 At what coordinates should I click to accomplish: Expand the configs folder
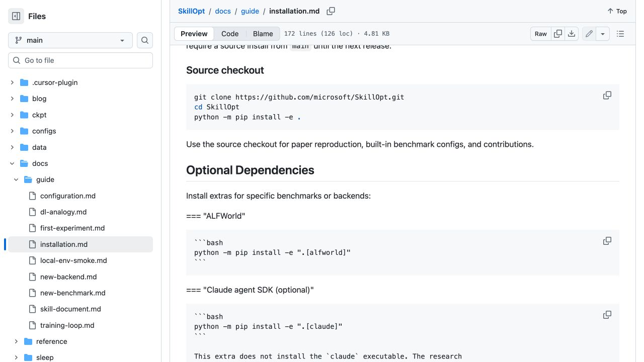(x=12, y=131)
